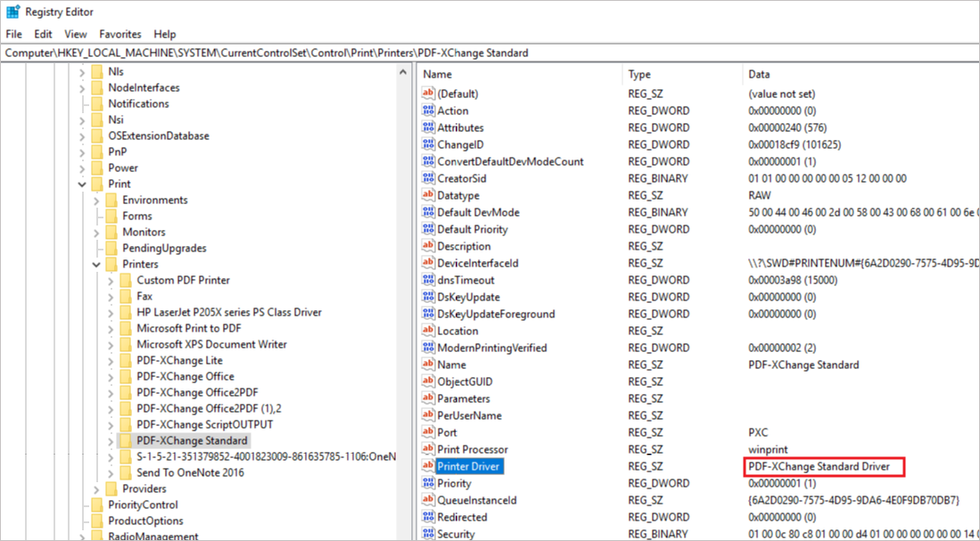Expand the PDF-XChange Standard key
The image size is (980, 541).
click(x=111, y=441)
